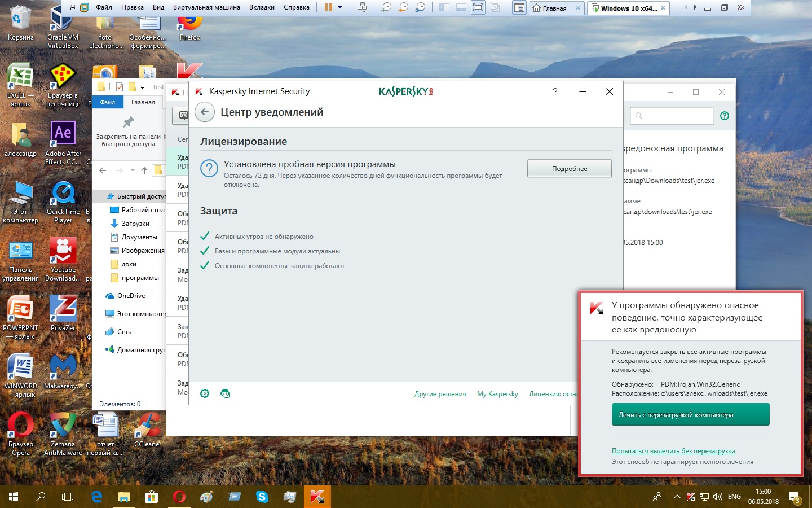Open Microsoft Store from taskbar
This screenshot has width=812, height=508.
point(151,497)
